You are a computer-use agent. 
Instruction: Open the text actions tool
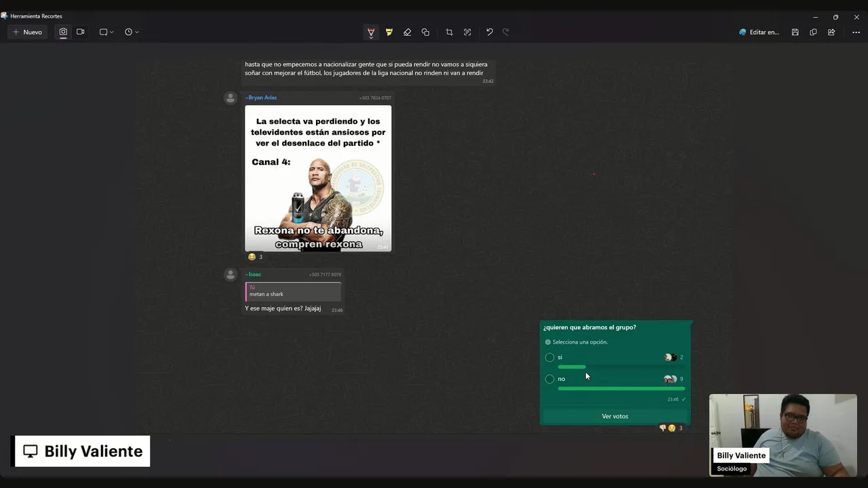point(467,32)
